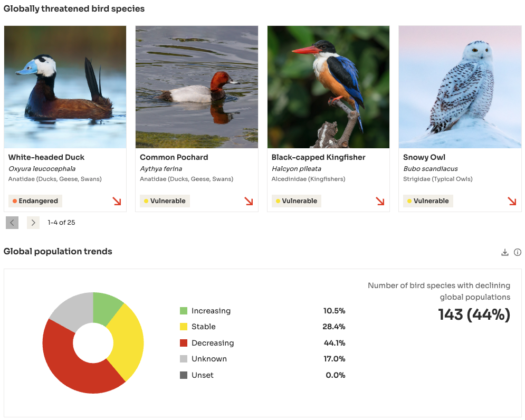Screen dimensions: 525x420
Task: Go to previous page of threatened species
Action: 12,223
